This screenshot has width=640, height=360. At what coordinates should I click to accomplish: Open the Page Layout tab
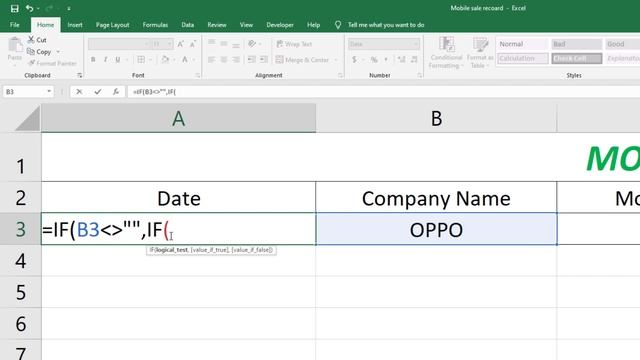click(112, 25)
